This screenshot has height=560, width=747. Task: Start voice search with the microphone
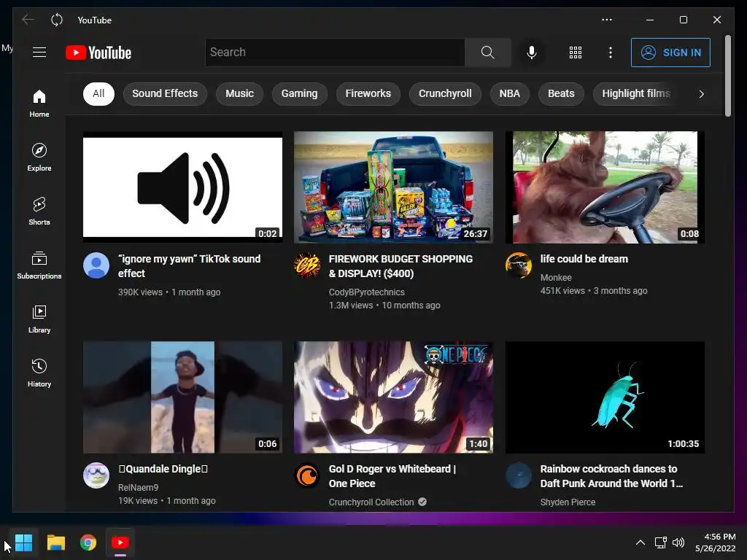pyautogui.click(x=532, y=52)
